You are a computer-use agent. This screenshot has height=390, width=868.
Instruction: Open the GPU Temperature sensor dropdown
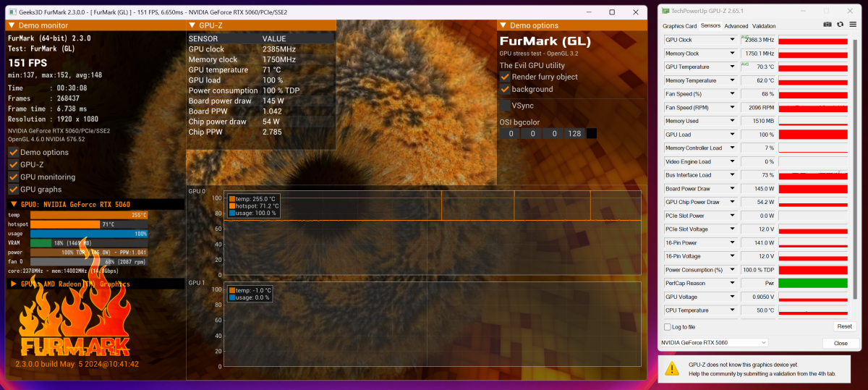click(732, 67)
